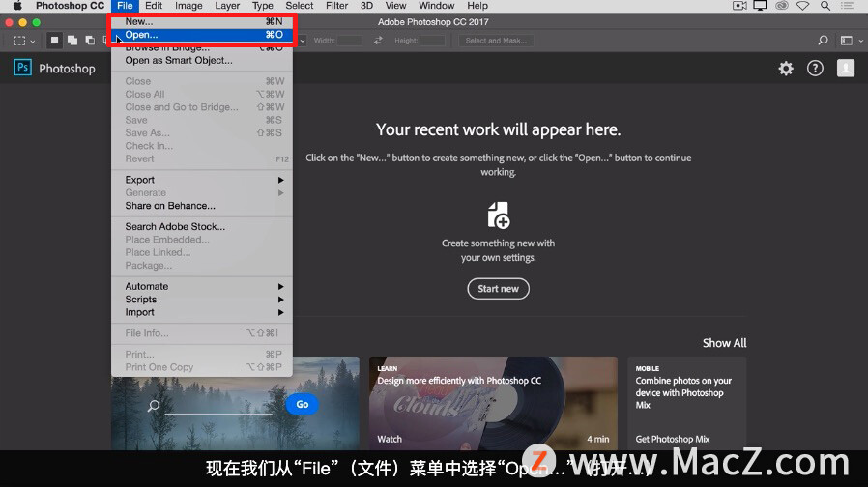Viewport: 868px width, 487px height.
Task: Click the search magnifier in options bar
Action: (824, 41)
